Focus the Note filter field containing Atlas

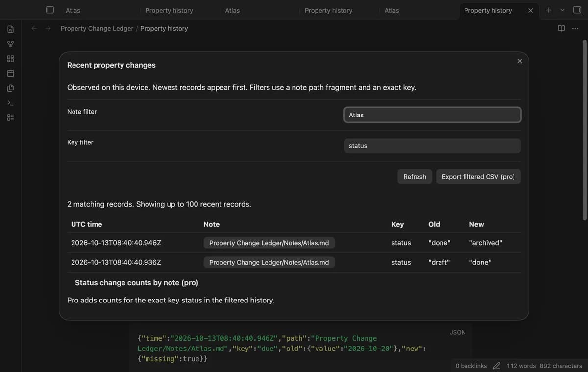tap(433, 115)
